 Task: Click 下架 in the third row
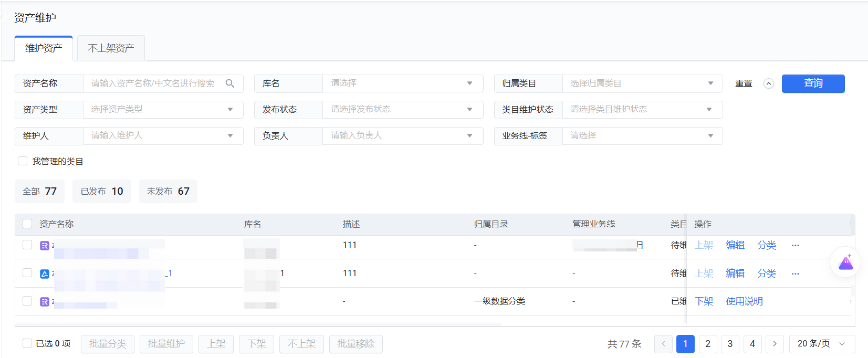pos(704,301)
